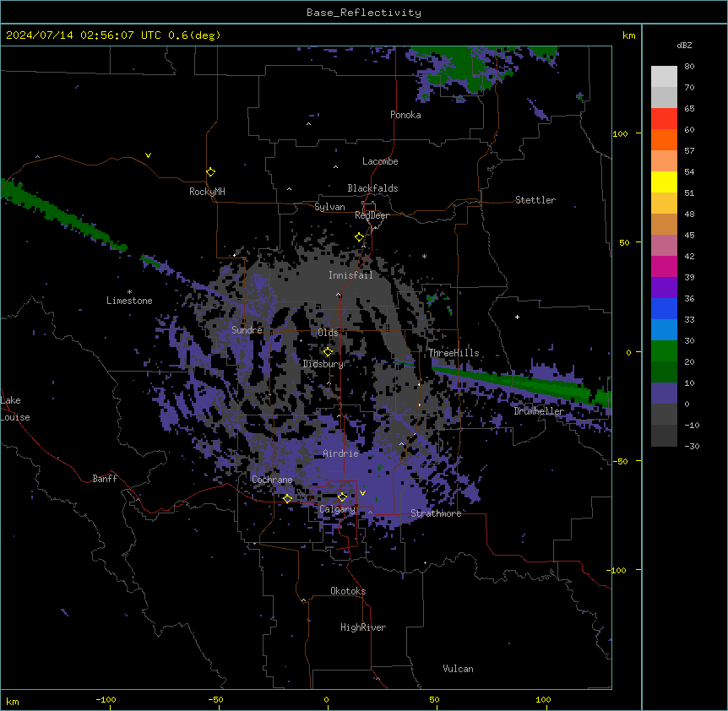Click the dBZ legend heading
Image resolution: width=728 pixels, height=711 pixels.
click(x=684, y=45)
